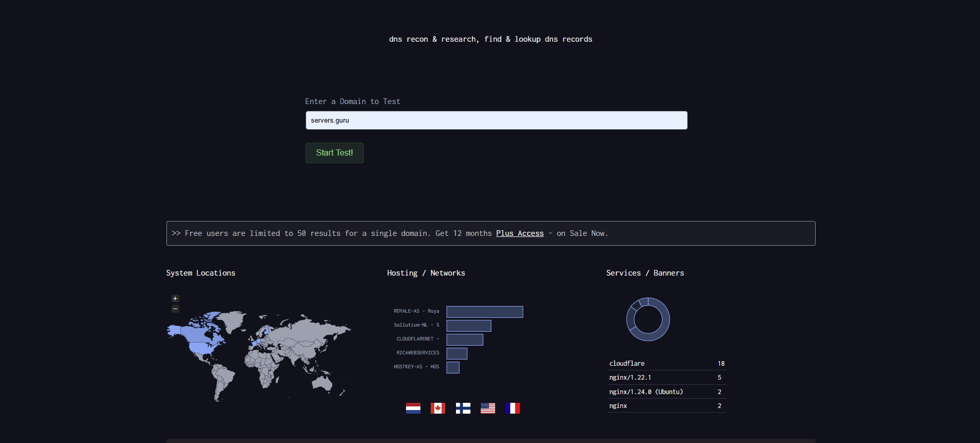Click the Services donut chart
This screenshot has height=443, width=980.
(648, 319)
